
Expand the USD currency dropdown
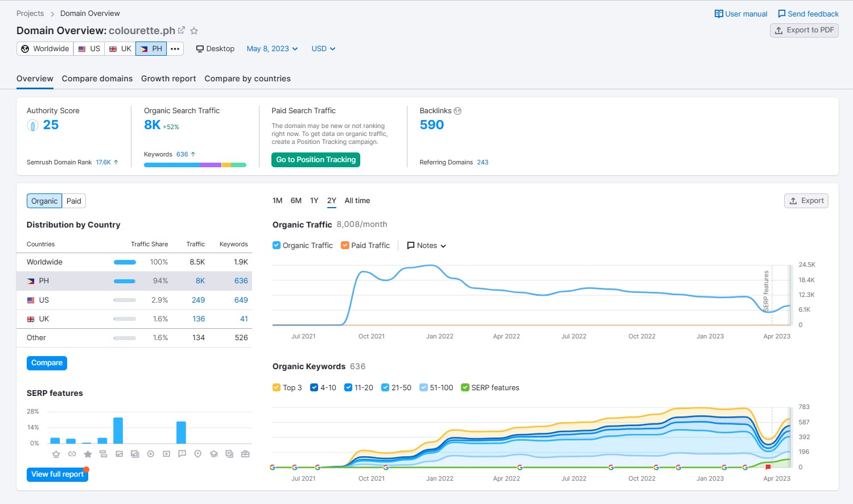pos(323,49)
